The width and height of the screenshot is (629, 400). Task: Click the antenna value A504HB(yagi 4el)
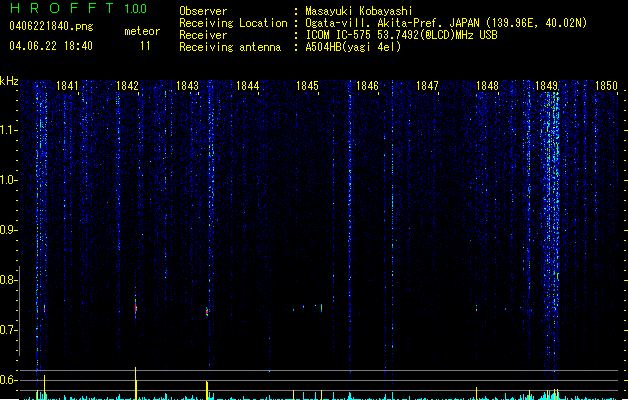tap(353, 47)
